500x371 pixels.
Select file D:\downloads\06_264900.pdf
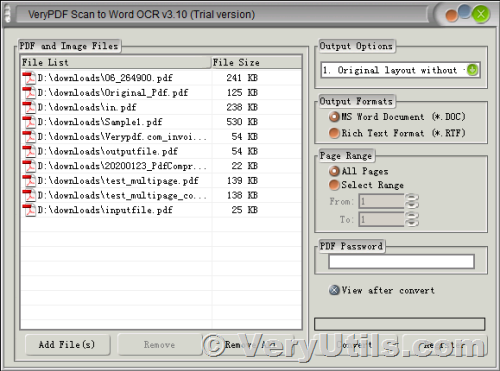tap(105, 78)
